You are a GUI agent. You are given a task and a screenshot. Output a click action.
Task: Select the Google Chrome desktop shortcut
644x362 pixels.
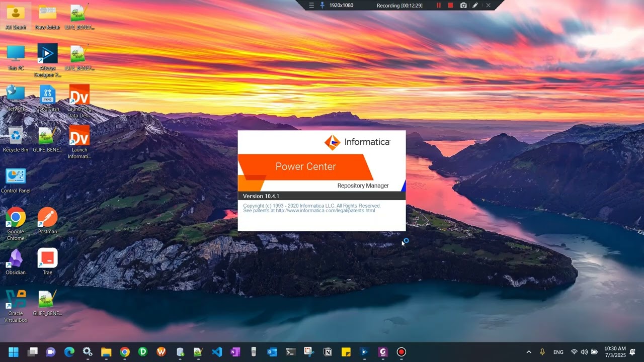pyautogui.click(x=16, y=224)
